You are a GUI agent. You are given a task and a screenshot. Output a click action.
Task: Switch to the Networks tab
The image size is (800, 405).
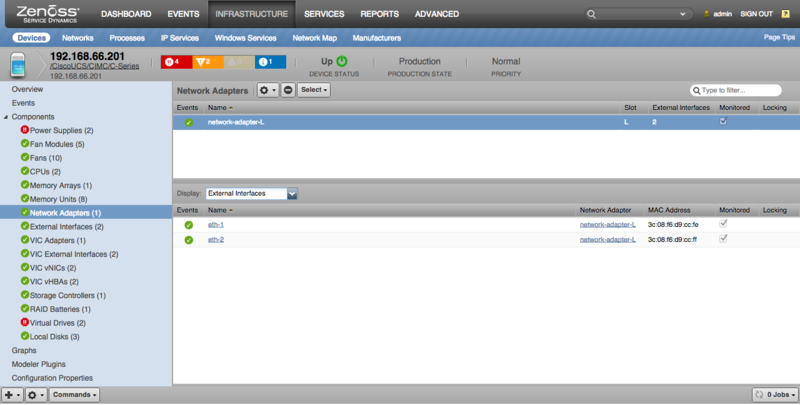78,38
